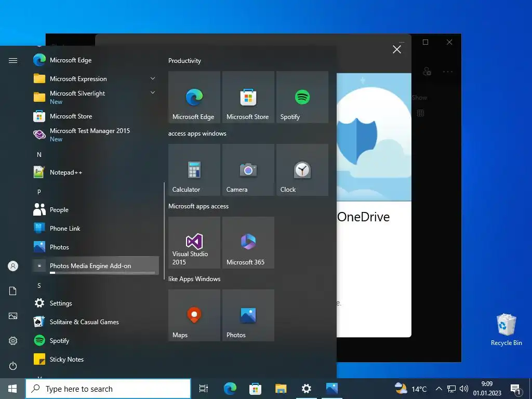Open the Microsoft Edge tile under Productivity

click(194, 97)
